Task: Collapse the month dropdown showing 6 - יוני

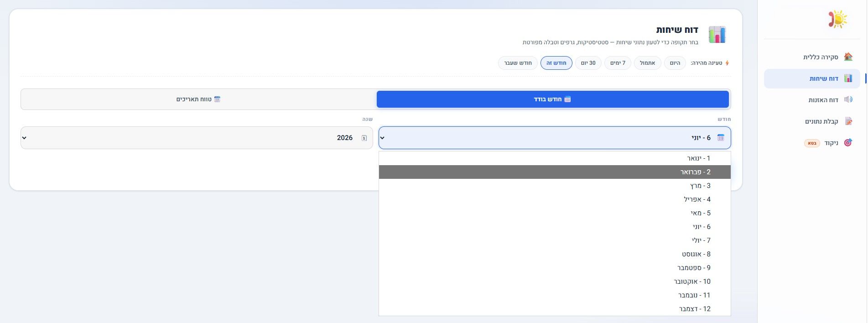Action: coord(555,138)
